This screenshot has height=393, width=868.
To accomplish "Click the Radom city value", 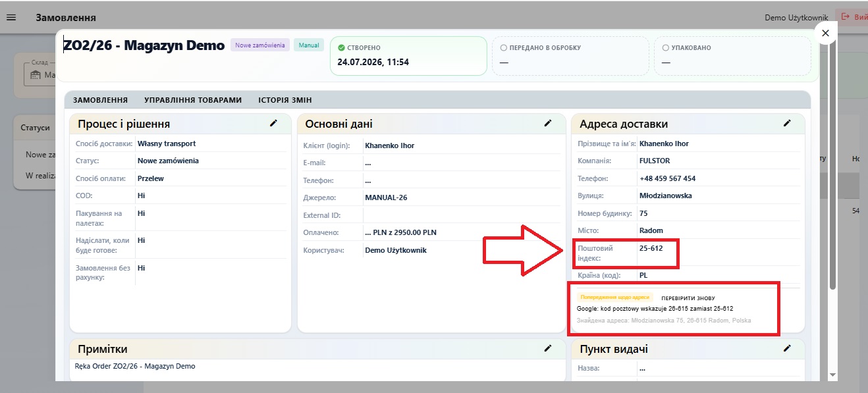I will click(x=651, y=230).
